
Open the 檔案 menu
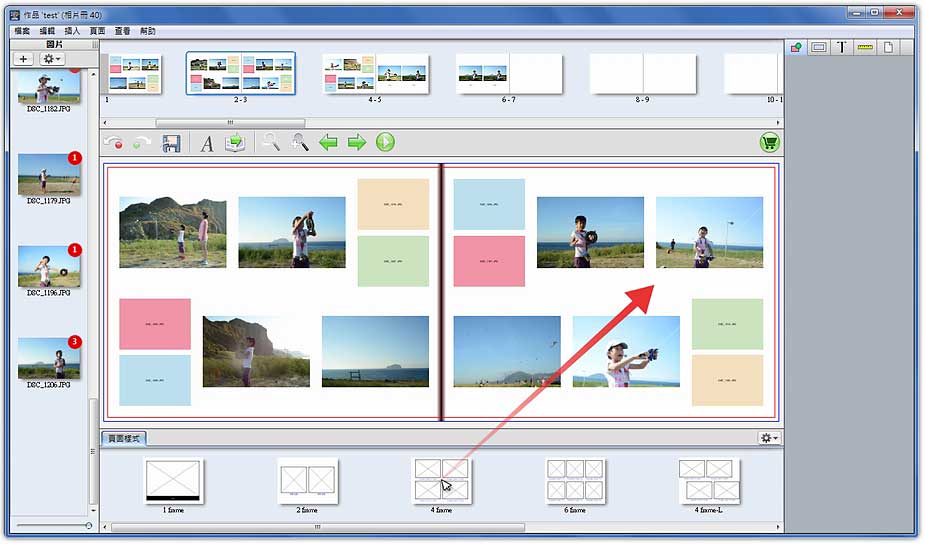(23, 32)
